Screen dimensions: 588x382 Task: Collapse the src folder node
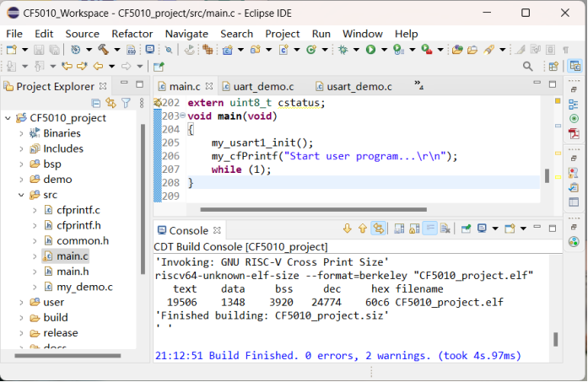pos(23,195)
